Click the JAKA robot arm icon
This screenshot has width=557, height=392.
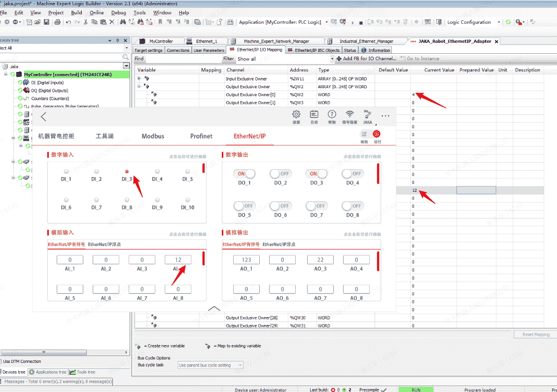coord(368,114)
